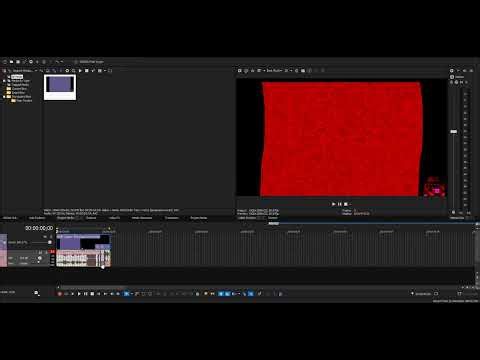The image size is (480, 360).
Task: Click the timeline timecode display
Action: tap(39, 228)
